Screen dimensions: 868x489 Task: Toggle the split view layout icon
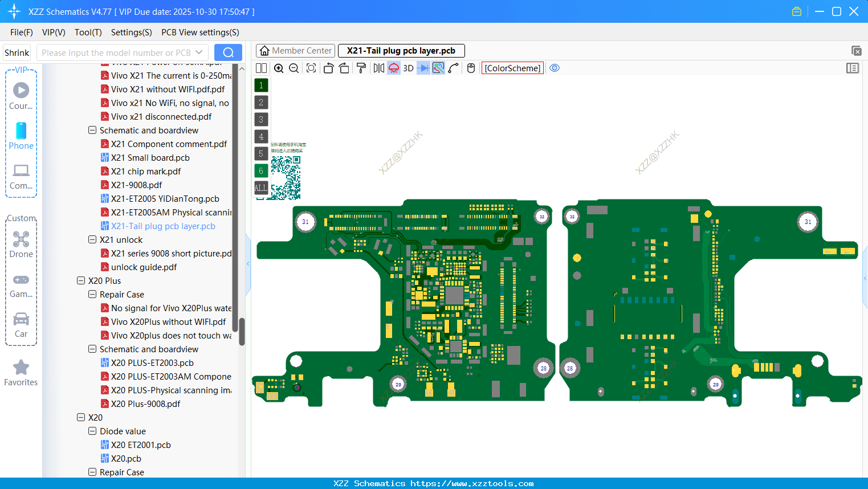[x=262, y=68]
